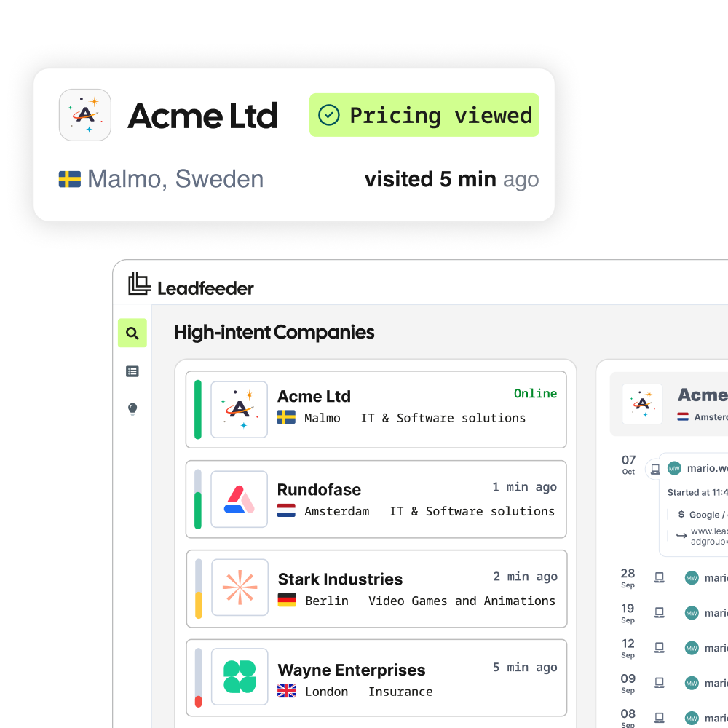The image size is (728, 728).
Task: Click the intent bar for Rundofase
Action: [x=198, y=499]
